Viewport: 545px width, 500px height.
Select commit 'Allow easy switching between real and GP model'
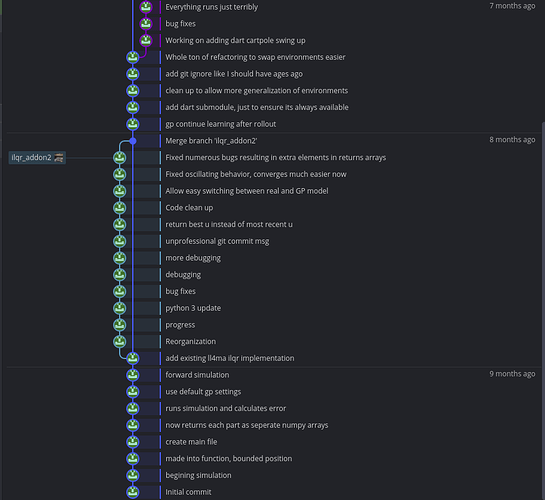click(x=247, y=191)
